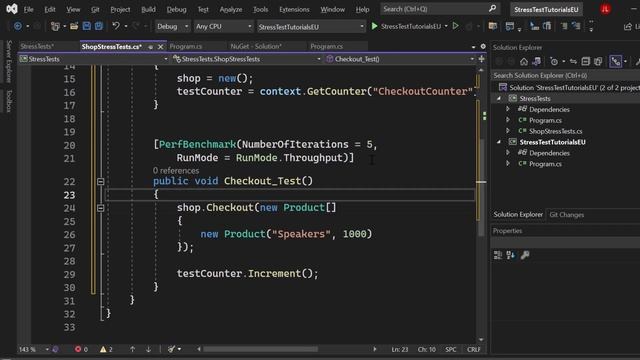Open the File menu
Viewport: 640px width, 360px height.
[29, 9]
